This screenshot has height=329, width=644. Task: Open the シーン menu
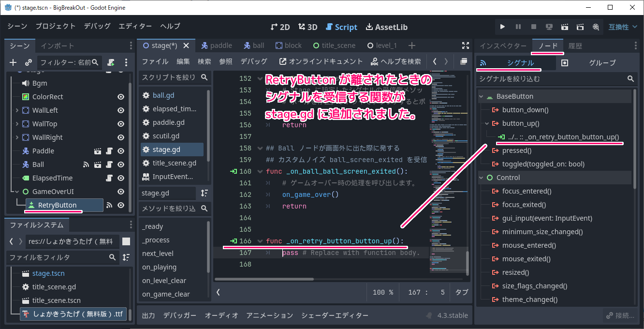(17, 26)
